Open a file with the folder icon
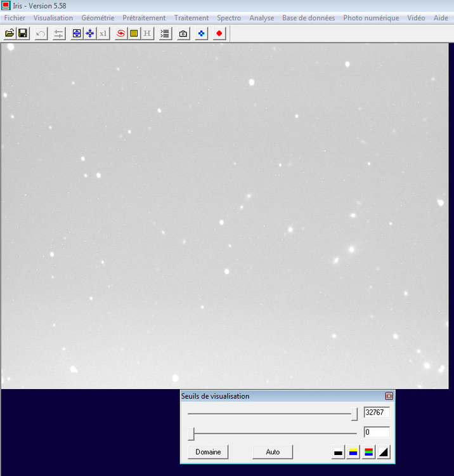Screen dimensions: 454x476 (10, 33)
